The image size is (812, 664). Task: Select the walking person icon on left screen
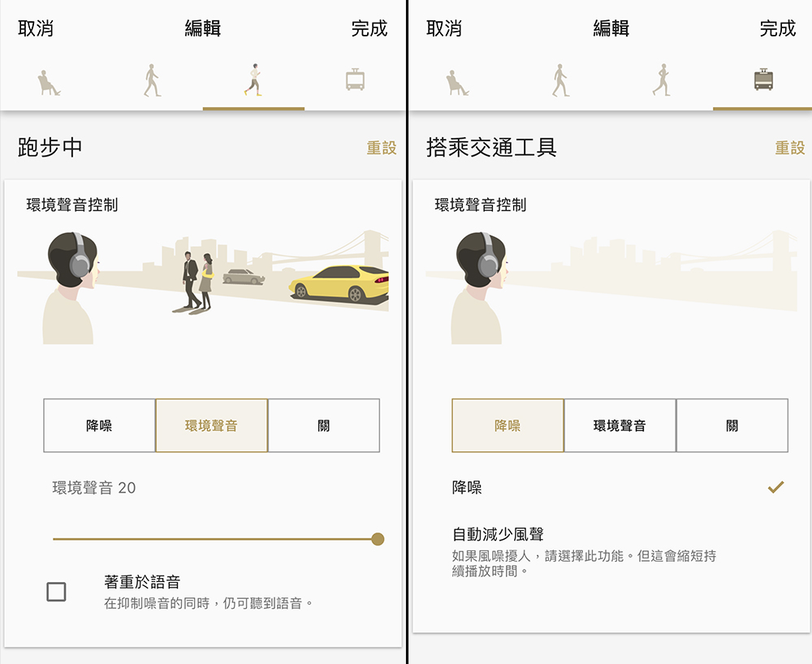coord(152,80)
